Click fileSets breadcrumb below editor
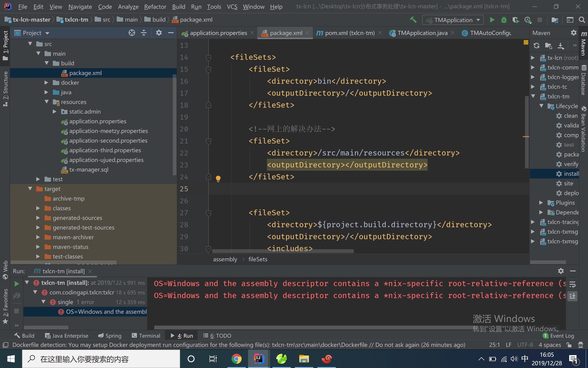This screenshot has height=368, width=588. click(x=257, y=259)
